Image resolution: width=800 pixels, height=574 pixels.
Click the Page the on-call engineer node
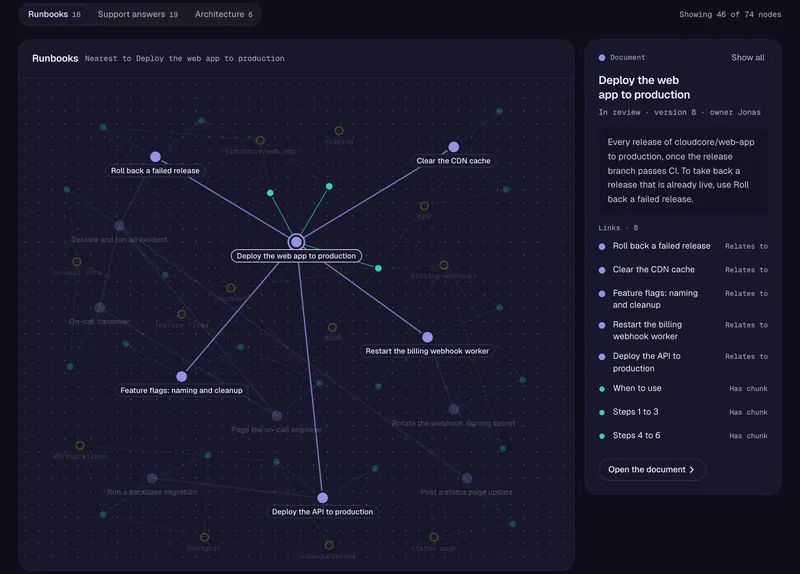click(277, 416)
